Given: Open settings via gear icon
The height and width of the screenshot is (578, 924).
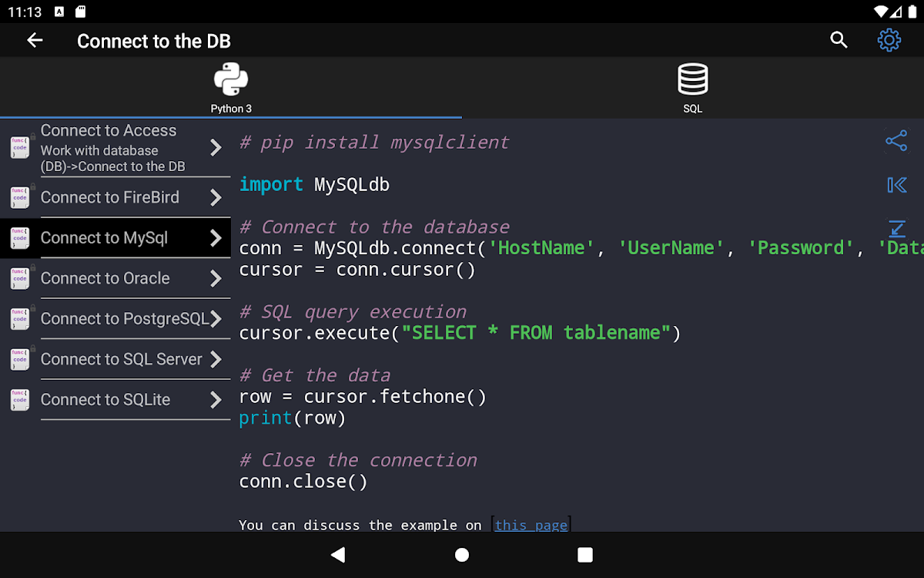Looking at the screenshot, I should coord(889,41).
